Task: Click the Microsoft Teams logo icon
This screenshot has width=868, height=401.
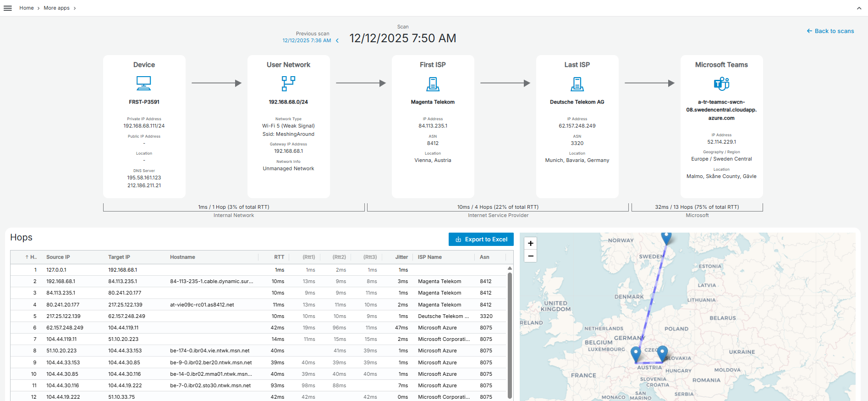Action: click(x=721, y=84)
